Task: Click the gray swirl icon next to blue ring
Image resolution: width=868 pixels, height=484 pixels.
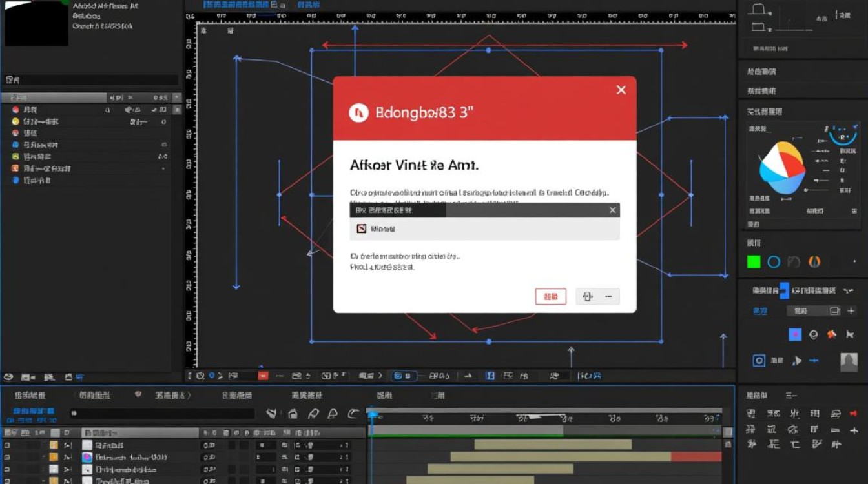Action: [x=794, y=262]
